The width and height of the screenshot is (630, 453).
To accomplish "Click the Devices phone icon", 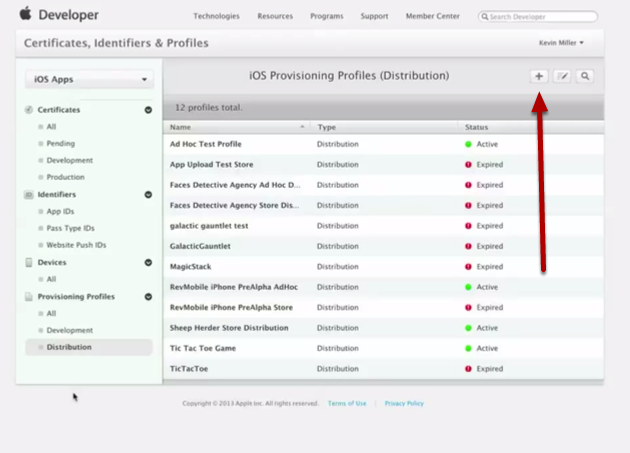I will (x=29, y=262).
